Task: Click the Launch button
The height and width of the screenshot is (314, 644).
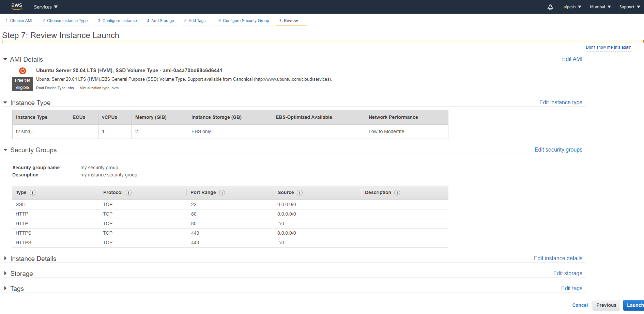Action: (x=634, y=305)
